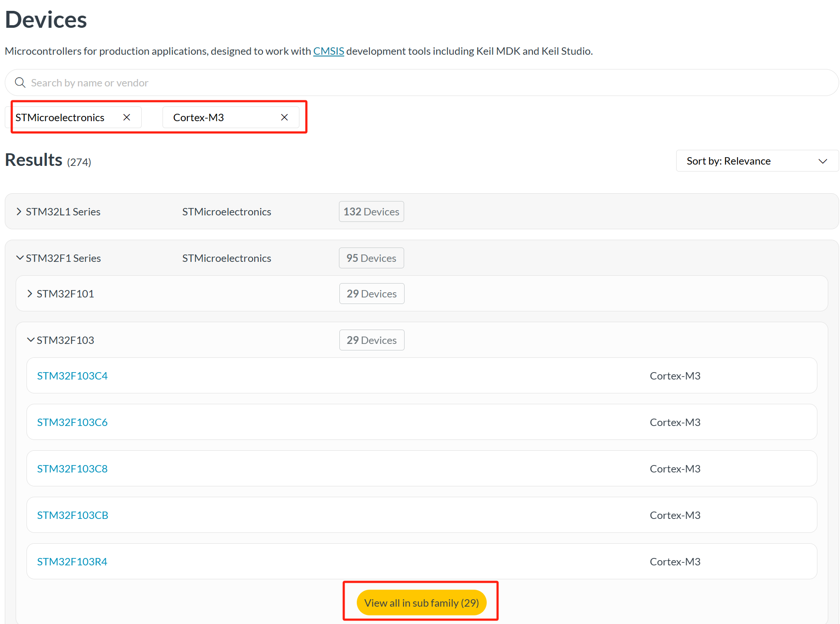The image size is (840, 624).
Task: Open the STM32F103C6 device page
Action: tap(72, 422)
